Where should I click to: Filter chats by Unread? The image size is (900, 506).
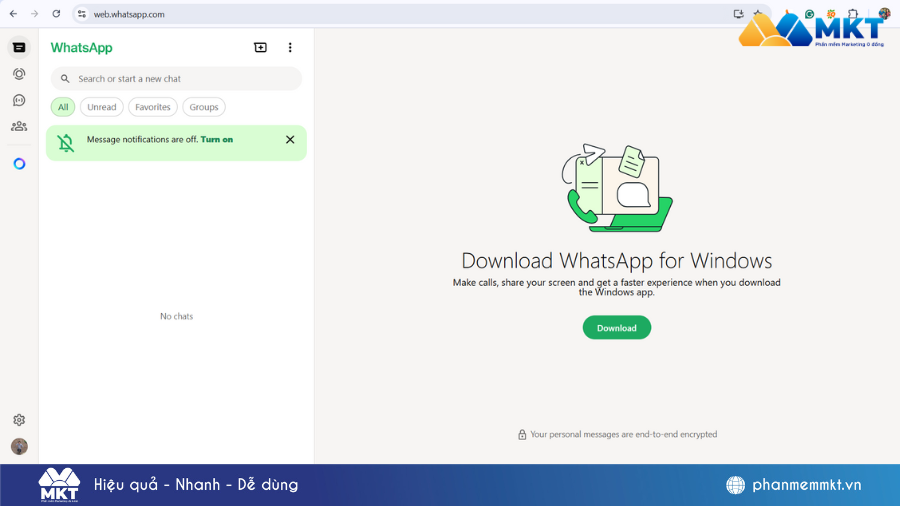click(102, 107)
